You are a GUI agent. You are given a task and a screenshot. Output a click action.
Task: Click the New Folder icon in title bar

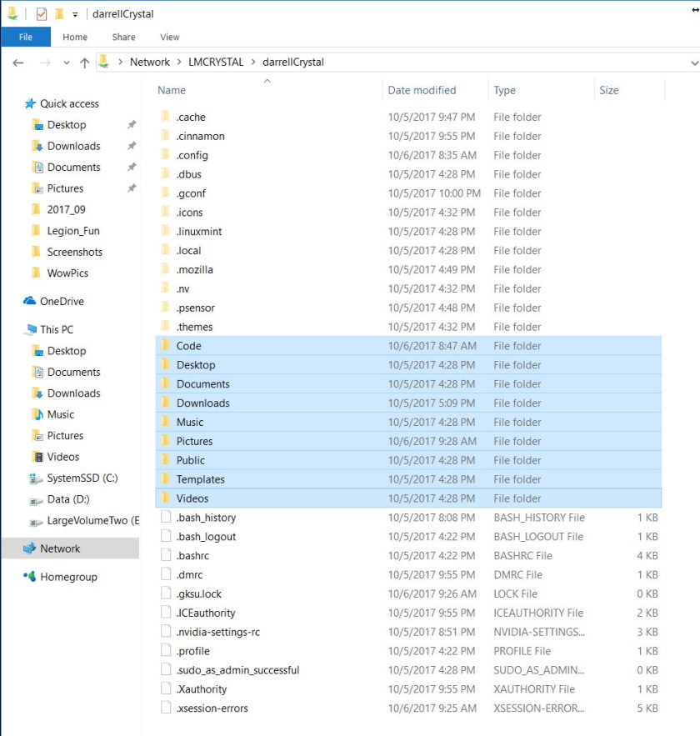pyautogui.click(x=59, y=14)
